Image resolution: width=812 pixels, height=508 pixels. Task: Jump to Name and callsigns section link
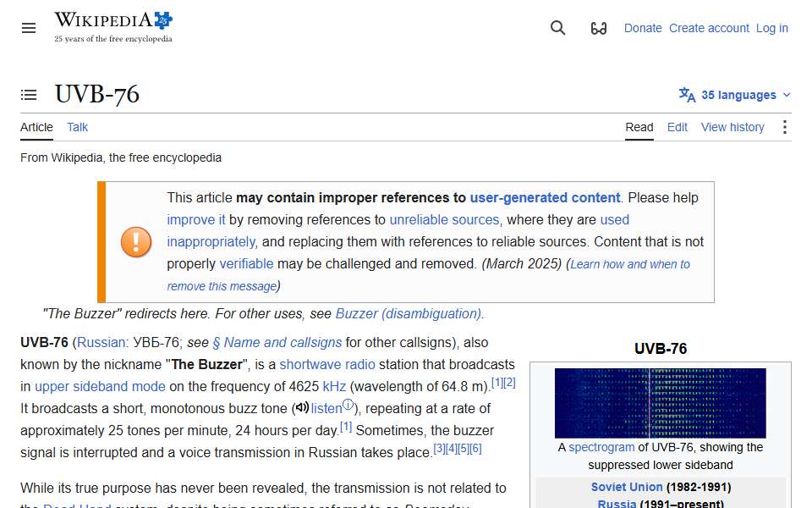coord(277,343)
